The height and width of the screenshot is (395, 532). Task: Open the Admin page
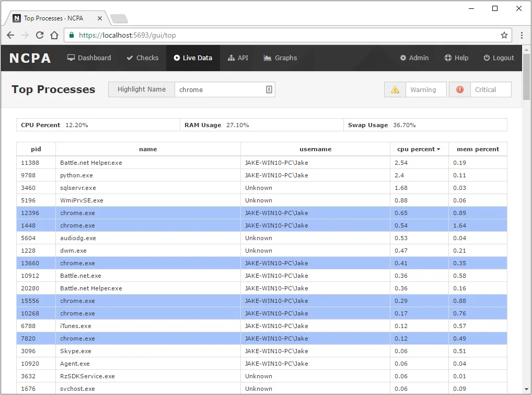(414, 58)
